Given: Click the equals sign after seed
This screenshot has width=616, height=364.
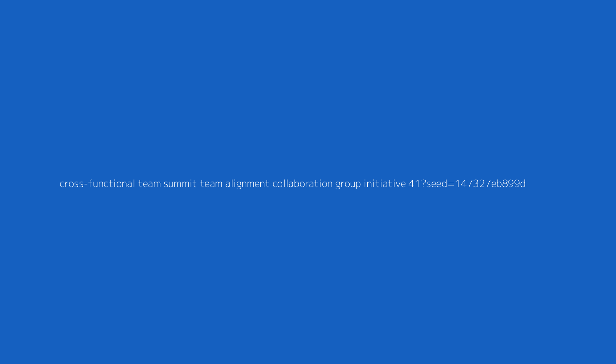Looking at the screenshot, I should coord(451,184).
